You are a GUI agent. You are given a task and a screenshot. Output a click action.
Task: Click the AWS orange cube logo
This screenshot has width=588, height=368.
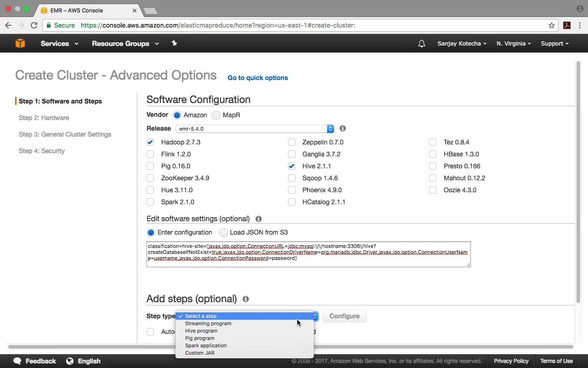[x=20, y=43]
